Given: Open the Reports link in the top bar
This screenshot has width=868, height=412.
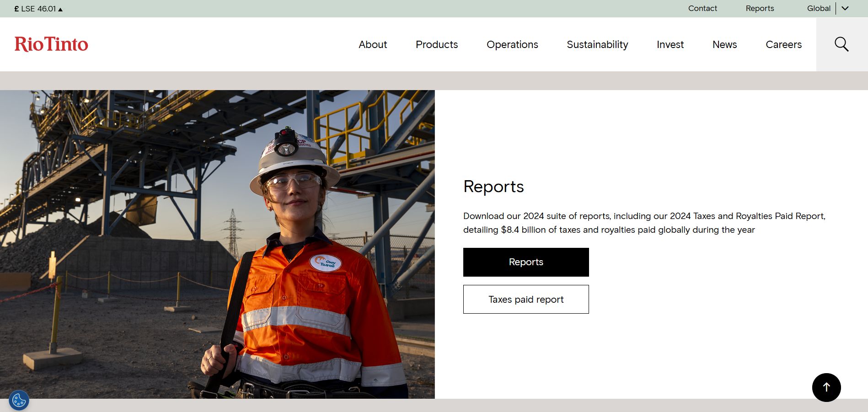Looking at the screenshot, I should (x=760, y=8).
